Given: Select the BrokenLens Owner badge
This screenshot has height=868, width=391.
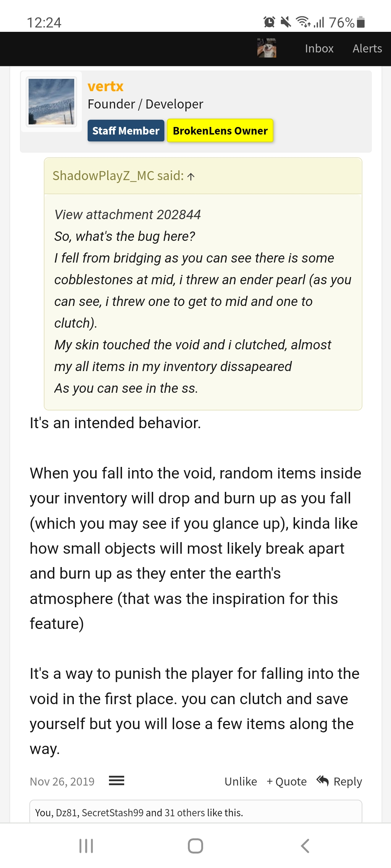Looking at the screenshot, I should click(x=220, y=131).
